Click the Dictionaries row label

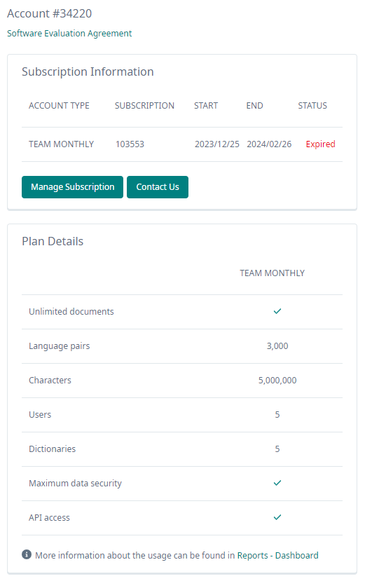[52, 449]
